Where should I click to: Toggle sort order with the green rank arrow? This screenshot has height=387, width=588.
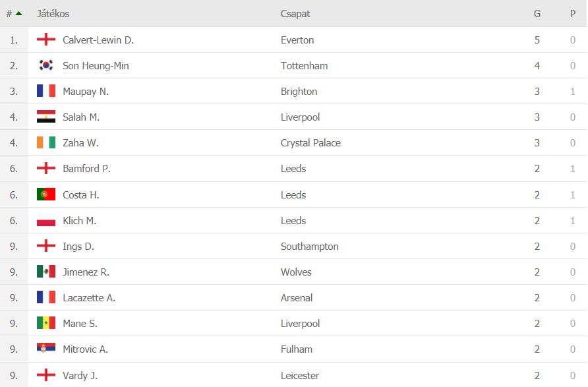click(18, 13)
